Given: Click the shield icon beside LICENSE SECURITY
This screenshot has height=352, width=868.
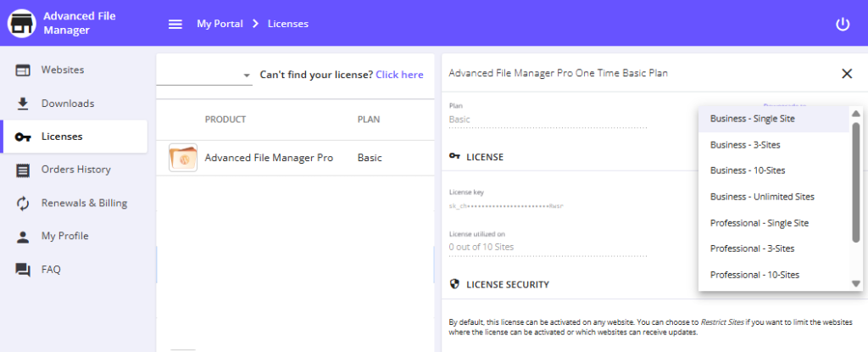Looking at the screenshot, I should (x=455, y=284).
